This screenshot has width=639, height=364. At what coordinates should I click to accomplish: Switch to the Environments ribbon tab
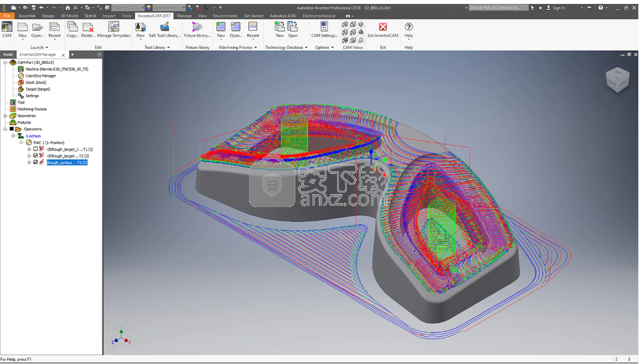(x=225, y=16)
